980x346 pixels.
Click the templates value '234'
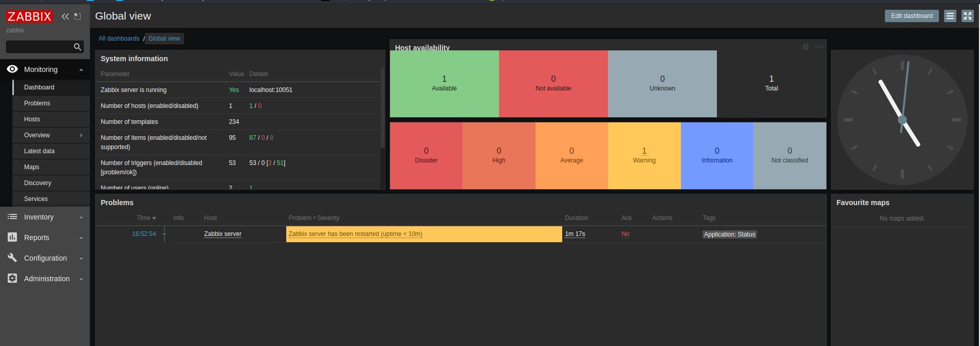tap(234, 122)
